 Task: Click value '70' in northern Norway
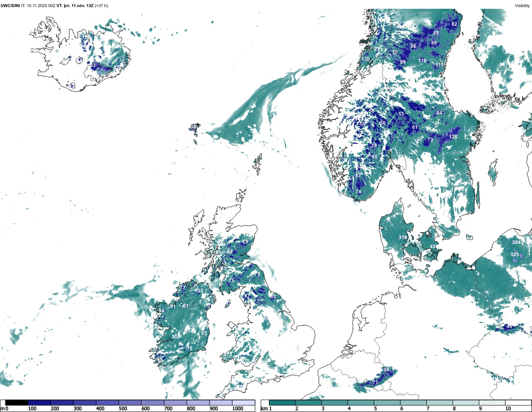point(395,52)
